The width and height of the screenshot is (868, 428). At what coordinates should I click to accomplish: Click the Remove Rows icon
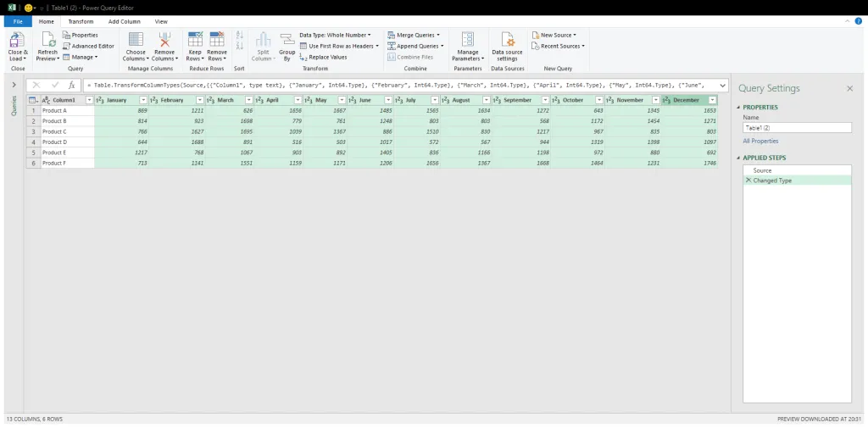tap(216, 39)
